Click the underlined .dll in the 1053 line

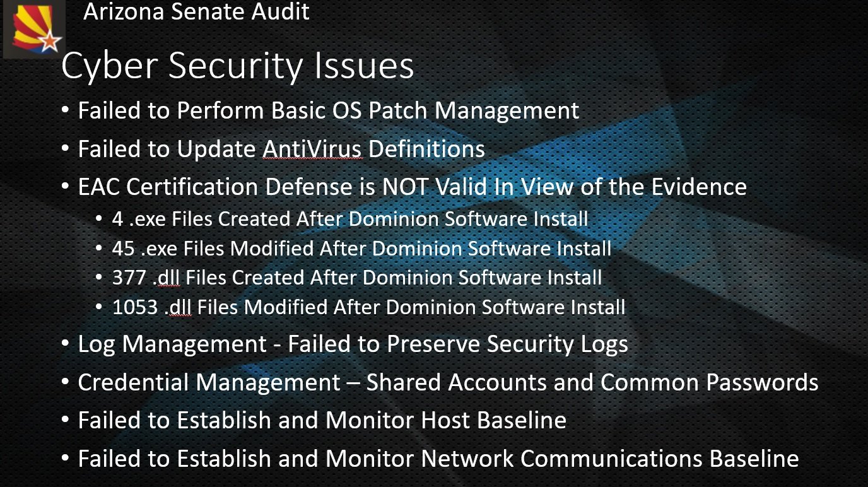point(180,308)
